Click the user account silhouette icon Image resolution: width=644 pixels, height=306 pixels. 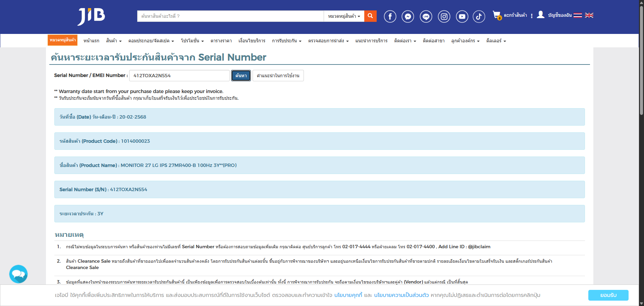540,14
